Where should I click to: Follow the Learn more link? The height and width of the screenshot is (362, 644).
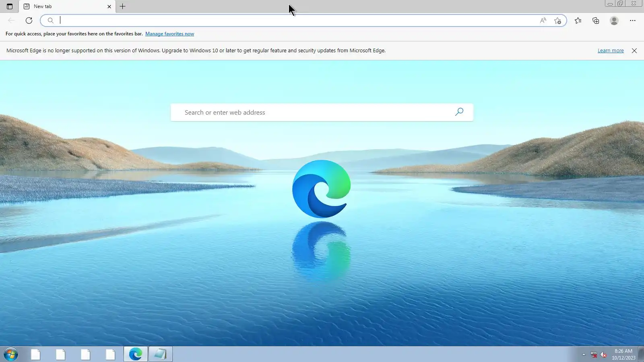(x=611, y=51)
